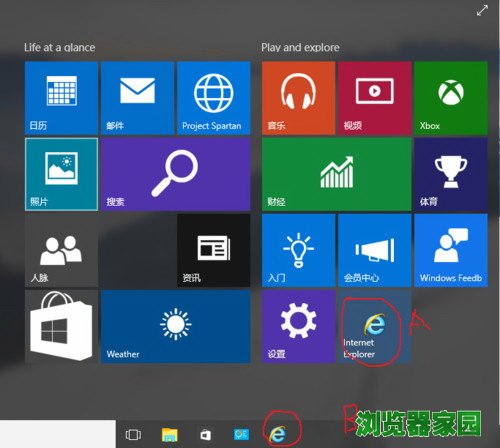The image size is (500, 448).
Task: Select the Life at a glance heading
Action: pos(60,47)
